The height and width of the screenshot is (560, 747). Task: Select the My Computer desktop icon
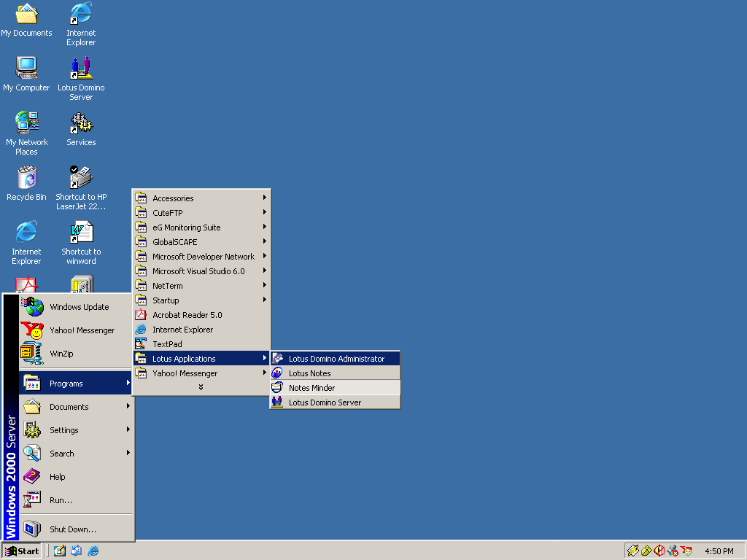[27, 75]
